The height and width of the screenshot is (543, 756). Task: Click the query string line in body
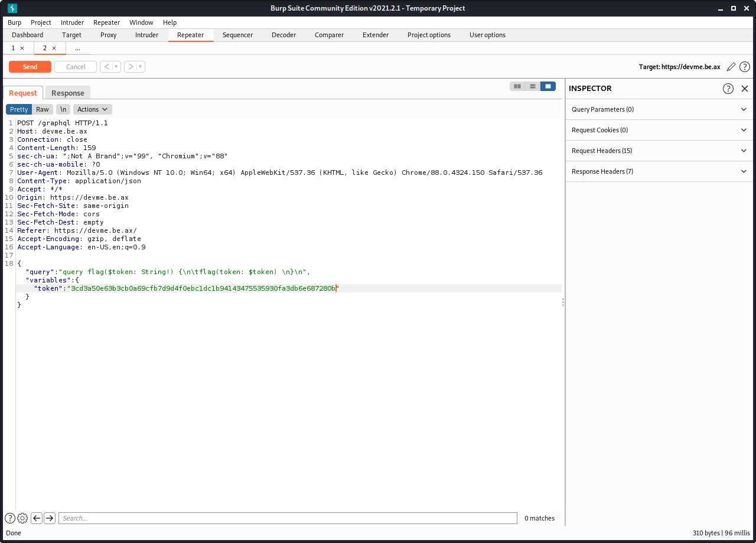tap(168, 272)
